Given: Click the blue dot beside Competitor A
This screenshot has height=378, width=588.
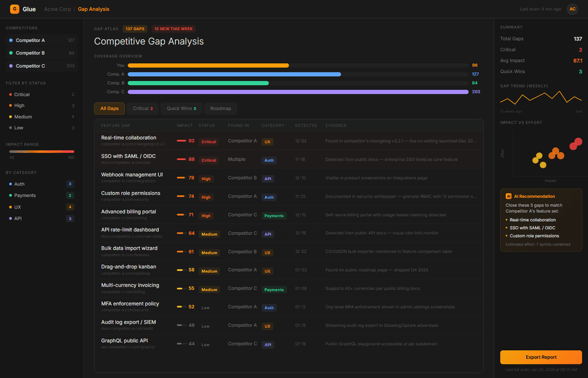Looking at the screenshot, I should [x=11, y=39].
